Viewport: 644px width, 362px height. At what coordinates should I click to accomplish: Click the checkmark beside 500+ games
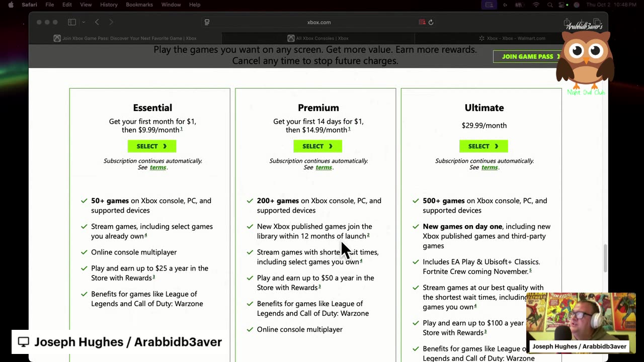[416, 201]
